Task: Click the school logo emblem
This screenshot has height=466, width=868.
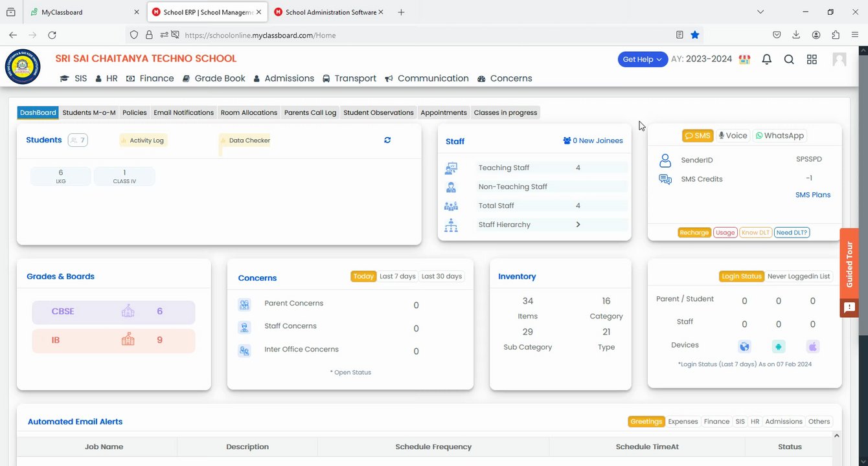Action: [23, 67]
